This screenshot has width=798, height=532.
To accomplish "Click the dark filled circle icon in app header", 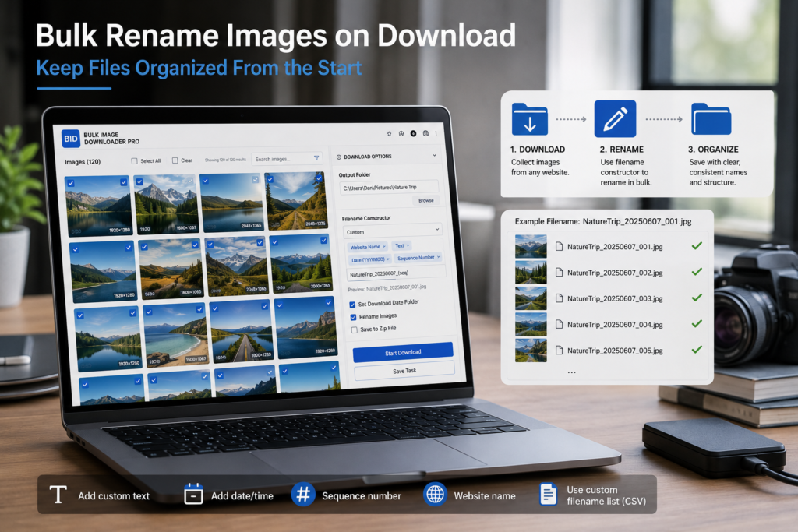I will (x=413, y=133).
